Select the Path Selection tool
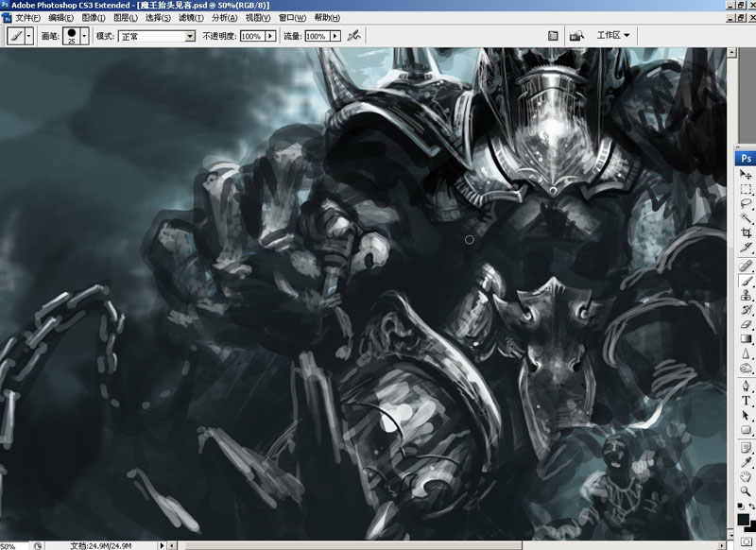 coord(746,415)
